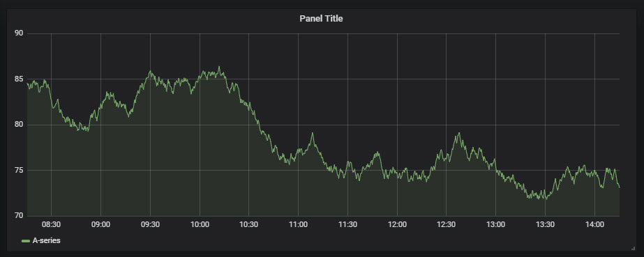Image resolution: width=644 pixels, height=257 pixels.
Task: Click the 11:00 time axis label
Action: pyautogui.click(x=298, y=225)
